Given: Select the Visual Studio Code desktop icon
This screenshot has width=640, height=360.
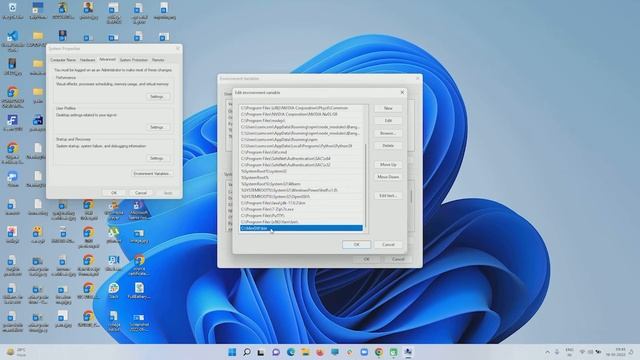Looking at the screenshot, I should click(x=13, y=41).
